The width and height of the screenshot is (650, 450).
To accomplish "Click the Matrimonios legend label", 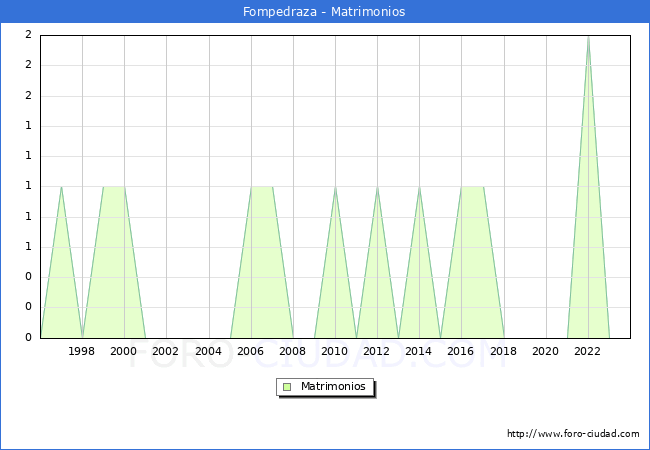I will click(333, 386).
